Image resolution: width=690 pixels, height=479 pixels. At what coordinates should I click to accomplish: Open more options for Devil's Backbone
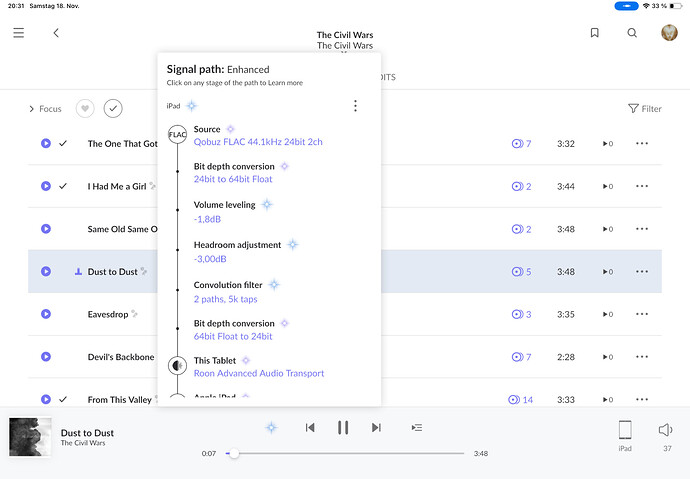pyautogui.click(x=642, y=357)
